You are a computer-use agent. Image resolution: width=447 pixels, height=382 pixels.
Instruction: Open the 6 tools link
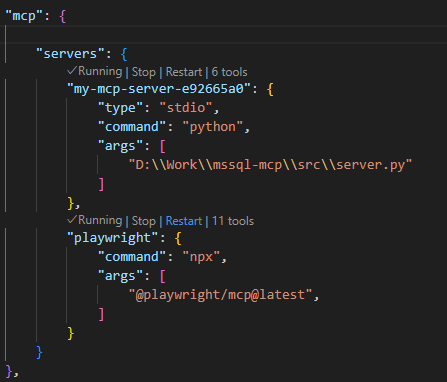(229, 72)
